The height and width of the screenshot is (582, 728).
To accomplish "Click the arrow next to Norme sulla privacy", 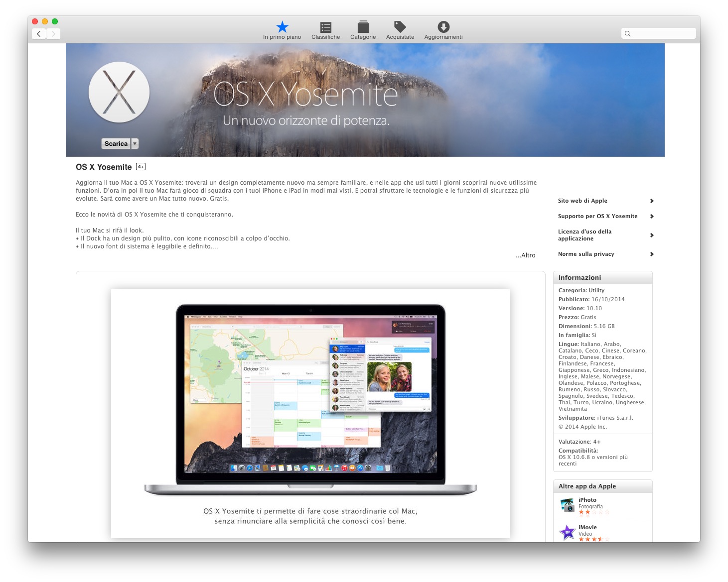I will pos(652,254).
